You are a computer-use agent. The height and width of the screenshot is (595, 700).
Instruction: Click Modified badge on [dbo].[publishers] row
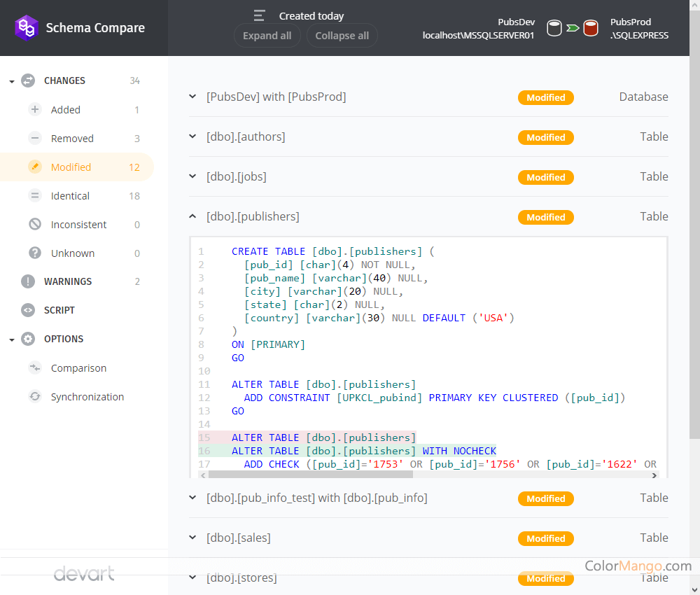point(545,217)
